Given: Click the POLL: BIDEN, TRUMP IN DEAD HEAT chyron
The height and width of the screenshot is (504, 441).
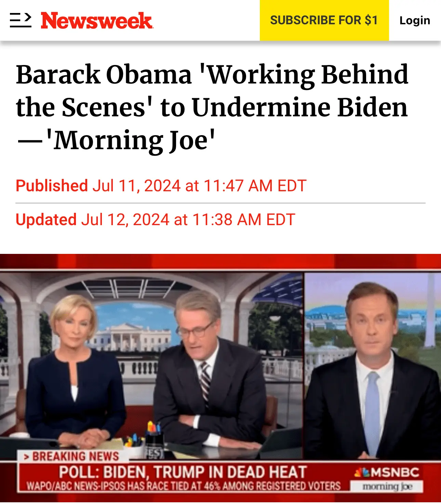Looking at the screenshot, I should (x=183, y=472).
